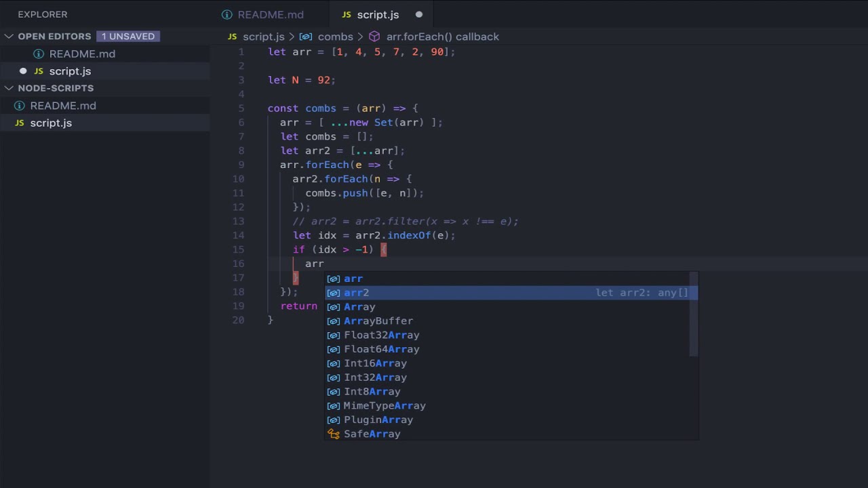Click the variable icon beside combs breadcrumb
The width and height of the screenshot is (868, 488).
(305, 37)
